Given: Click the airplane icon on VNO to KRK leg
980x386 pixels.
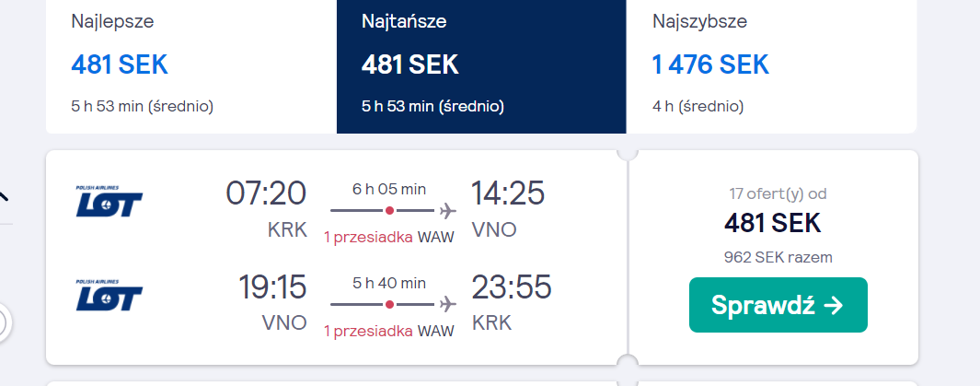Looking at the screenshot, I should tap(447, 305).
